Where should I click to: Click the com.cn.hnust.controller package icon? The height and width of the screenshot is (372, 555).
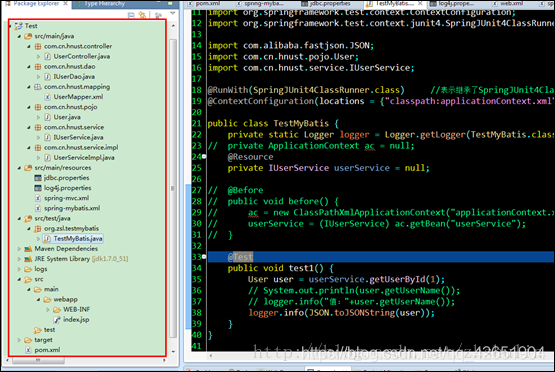coord(38,46)
